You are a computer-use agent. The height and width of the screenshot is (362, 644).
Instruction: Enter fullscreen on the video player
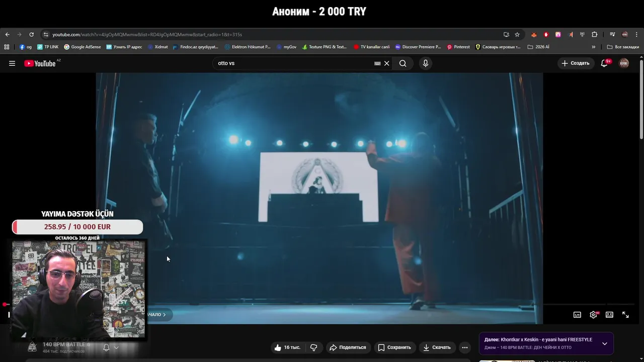(x=625, y=315)
